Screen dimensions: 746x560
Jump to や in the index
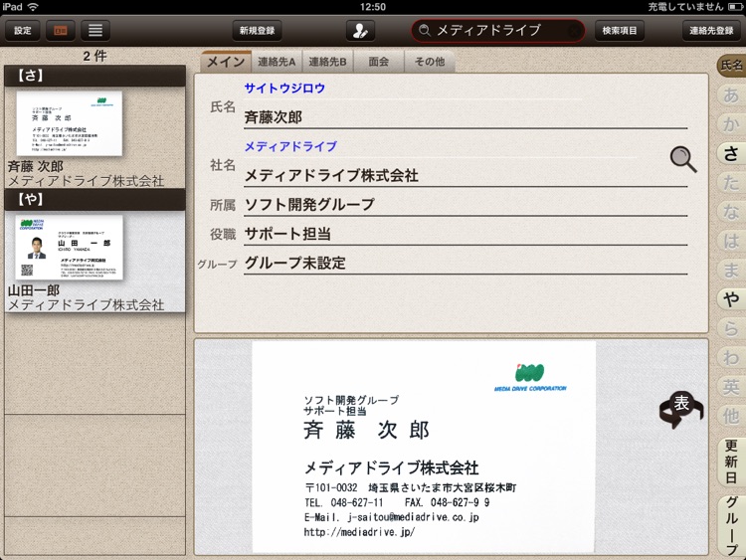pos(731,299)
